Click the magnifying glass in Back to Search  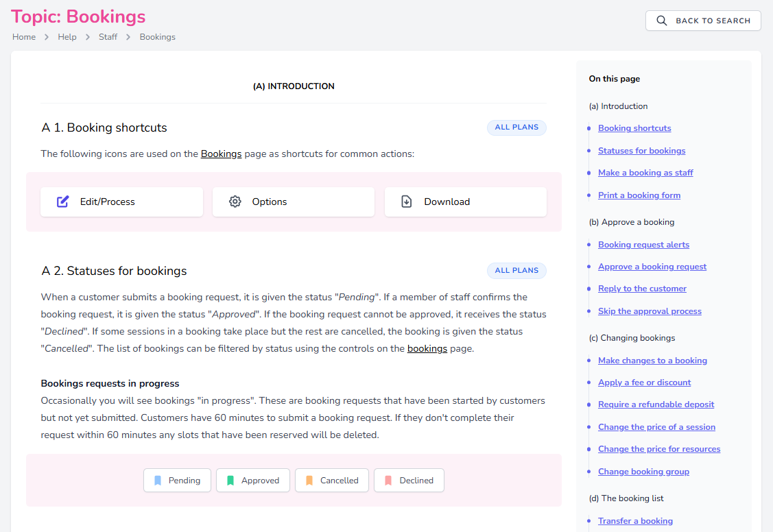tap(661, 21)
